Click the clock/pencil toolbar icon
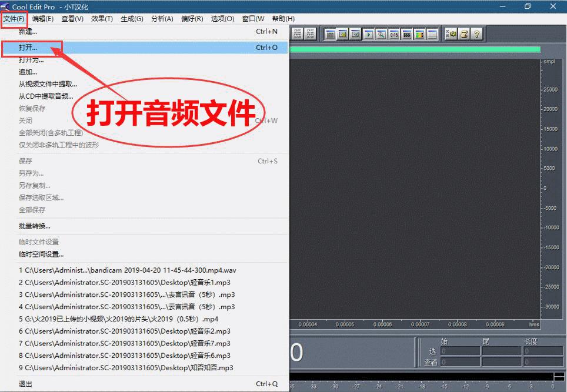This screenshot has height=392, width=567. coord(463,34)
